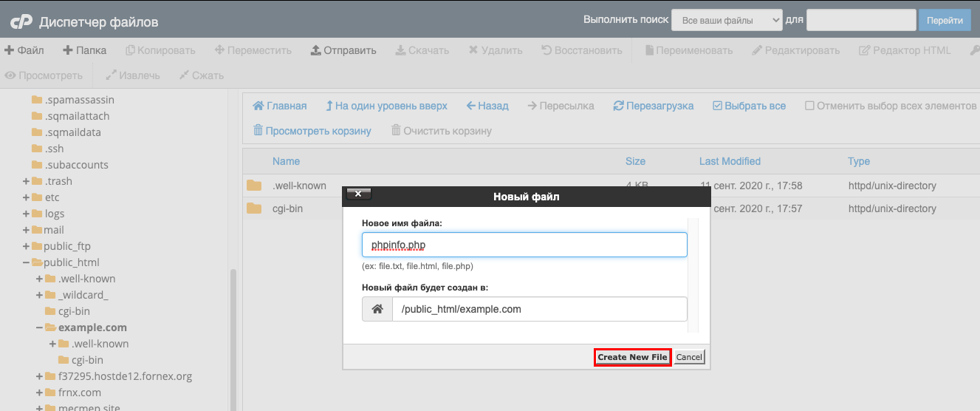Click На один уровень вверх
The image size is (980, 411).
pyautogui.click(x=386, y=106)
